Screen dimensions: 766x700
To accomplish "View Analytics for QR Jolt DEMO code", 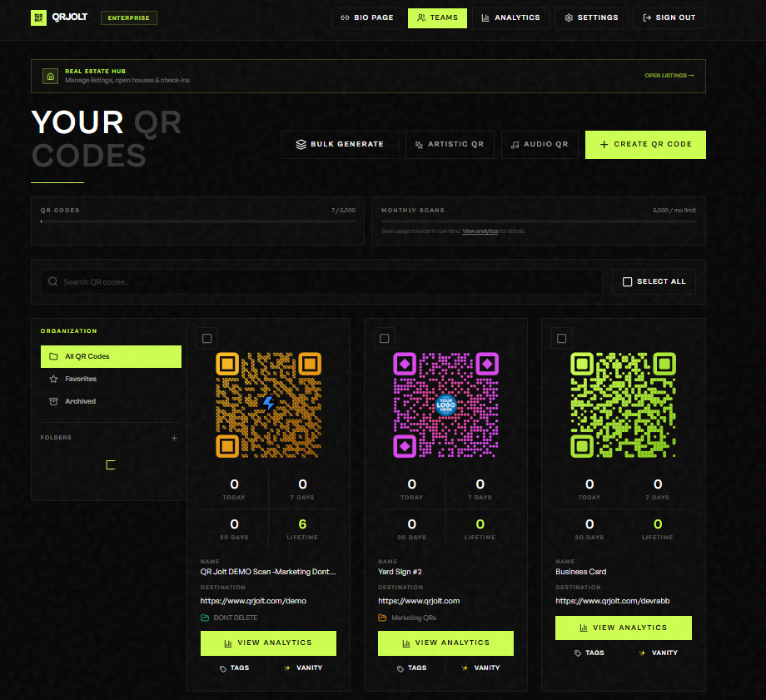I will pyautogui.click(x=268, y=643).
